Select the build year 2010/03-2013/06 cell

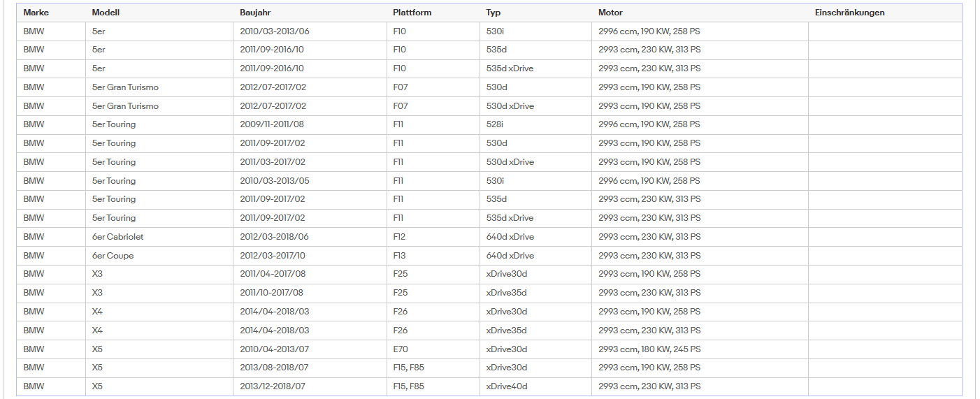click(310, 31)
